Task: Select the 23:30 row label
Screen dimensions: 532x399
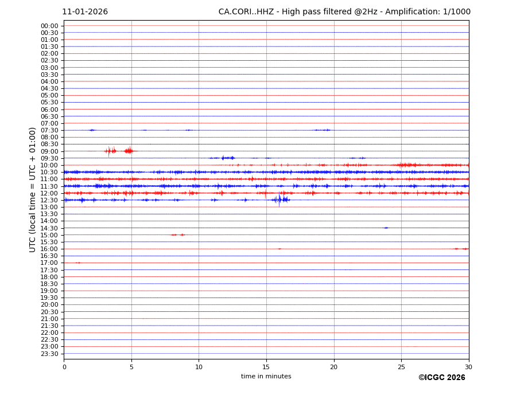Action: click(49, 354)
